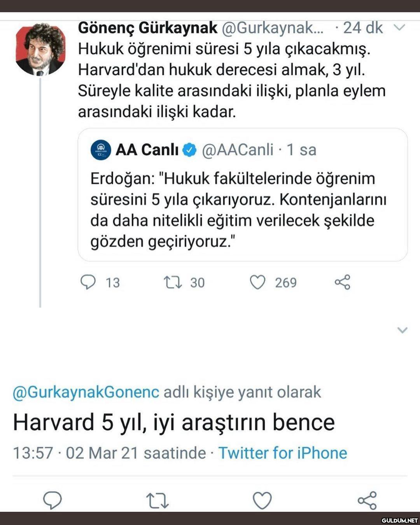
Task: Open the AA Canlı account name
Action: tap(147, 150)
